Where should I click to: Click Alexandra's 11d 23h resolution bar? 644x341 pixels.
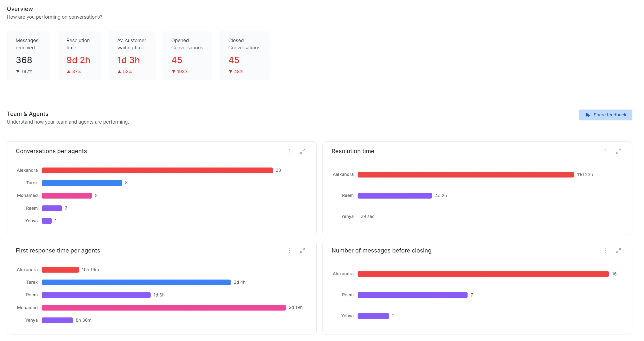pos(466,175)
